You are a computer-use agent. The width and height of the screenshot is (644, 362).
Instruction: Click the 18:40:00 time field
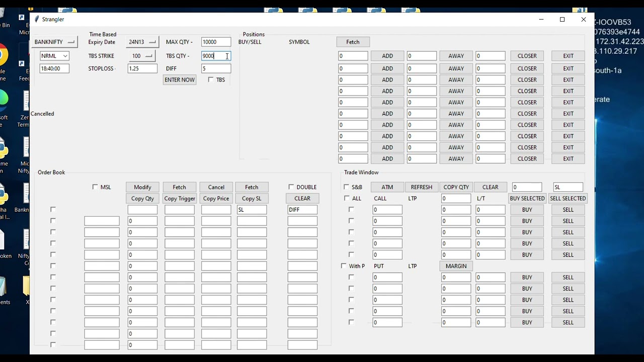[x=54, y=68]
